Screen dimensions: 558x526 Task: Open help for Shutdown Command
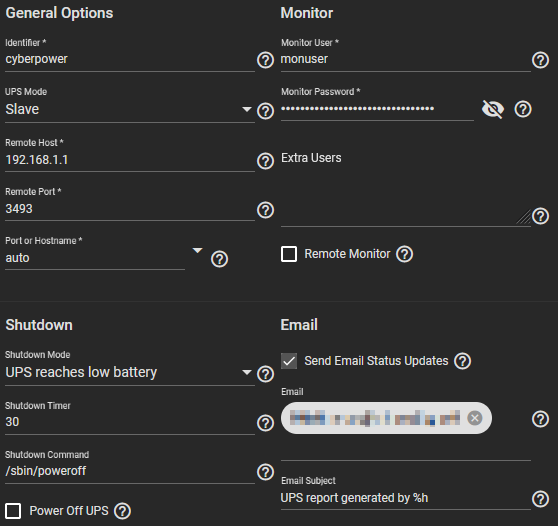tap(265, 472)
